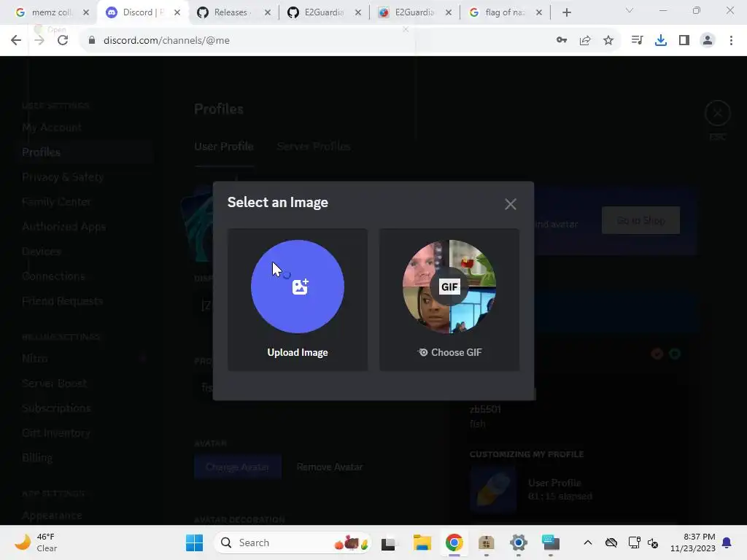This screenshot has width=747, height=560.
Task: Open the weather widget
Action: (x=36, y=542)
